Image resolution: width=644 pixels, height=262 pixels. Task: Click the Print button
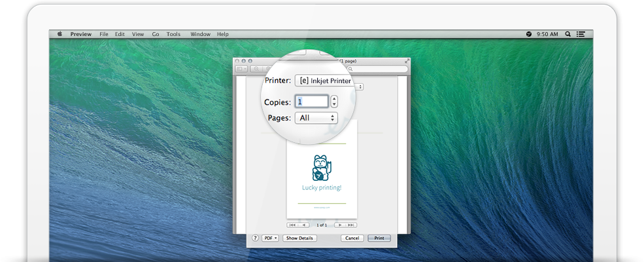379,238
